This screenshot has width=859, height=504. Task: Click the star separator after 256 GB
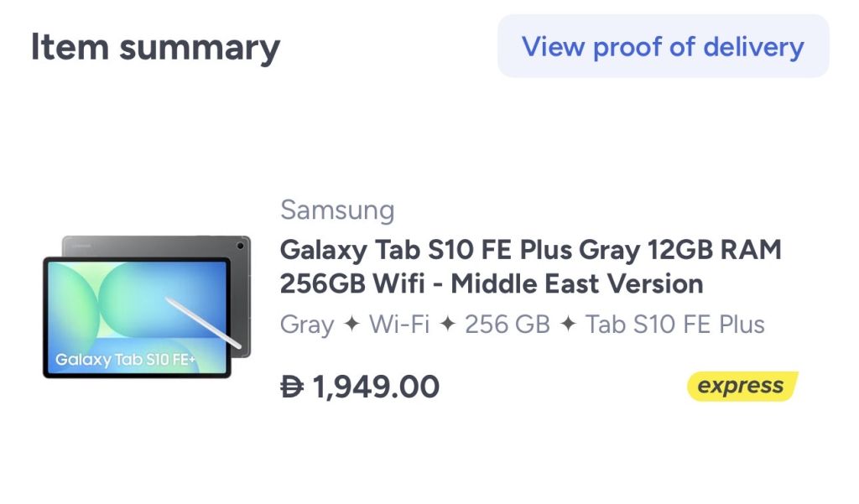click(x=568, y=325)
